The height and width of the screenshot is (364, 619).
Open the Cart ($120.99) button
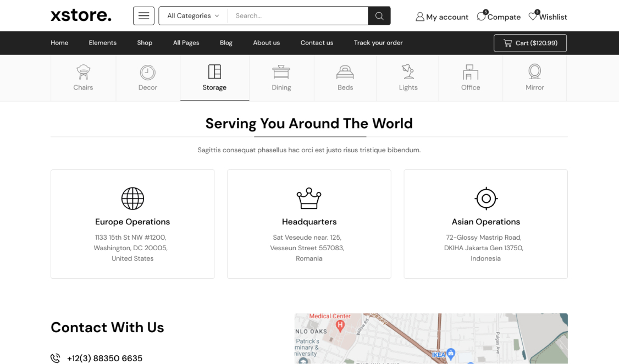coord(530,43)
